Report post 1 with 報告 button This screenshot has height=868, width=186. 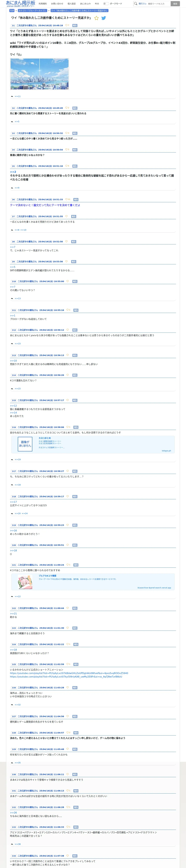pos(75,25)
